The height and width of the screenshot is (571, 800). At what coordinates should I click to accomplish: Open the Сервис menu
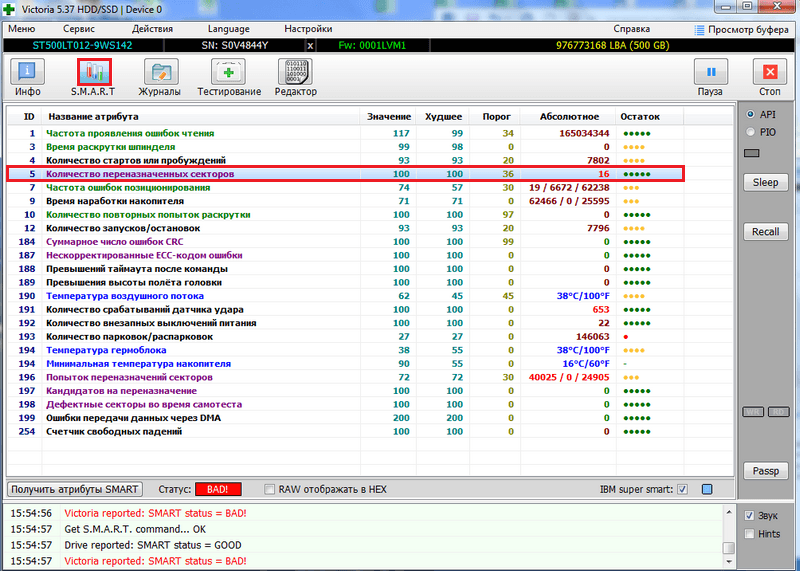point(79,29)
